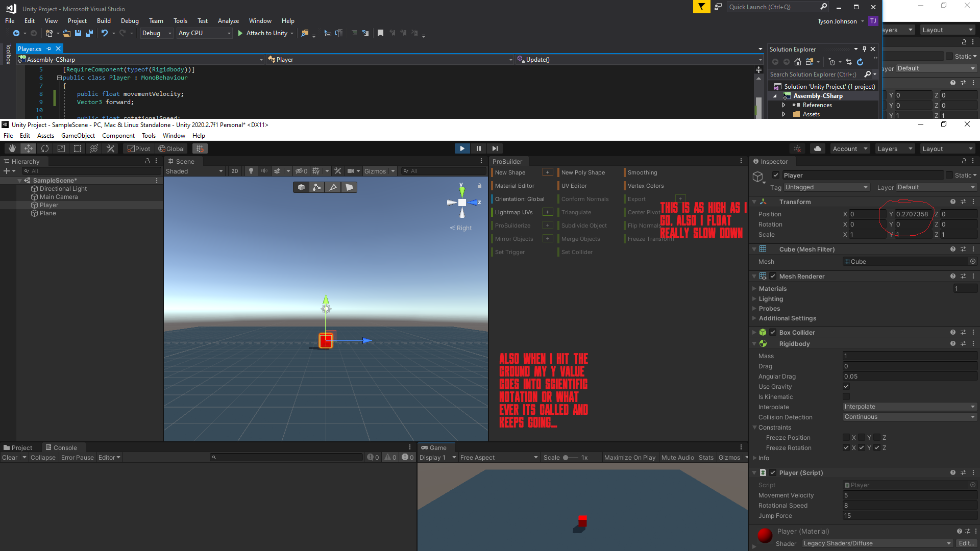Select the Move tool in Unity toolbar
The height and width of the screenshot is (551, 980).
(x=29, y=148)
